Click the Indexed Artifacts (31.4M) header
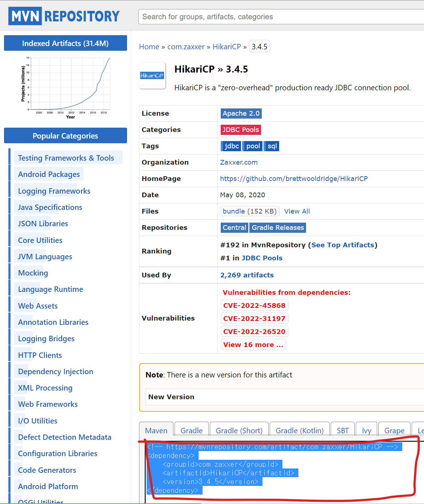The width and height of the screenshot is (424, 504). click(x=65, y=43)
